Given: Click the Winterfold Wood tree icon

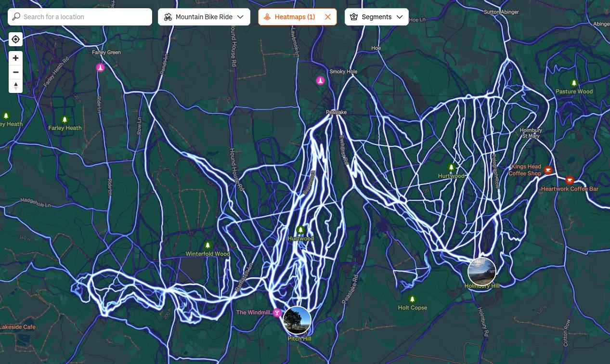Looking at the screenshot, I should (208, 246).
